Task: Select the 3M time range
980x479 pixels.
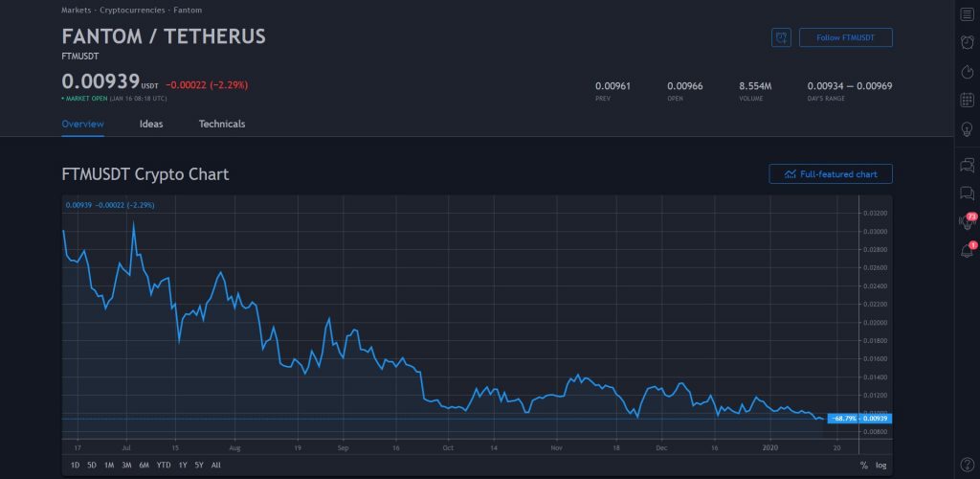Action: pos(126,466)
